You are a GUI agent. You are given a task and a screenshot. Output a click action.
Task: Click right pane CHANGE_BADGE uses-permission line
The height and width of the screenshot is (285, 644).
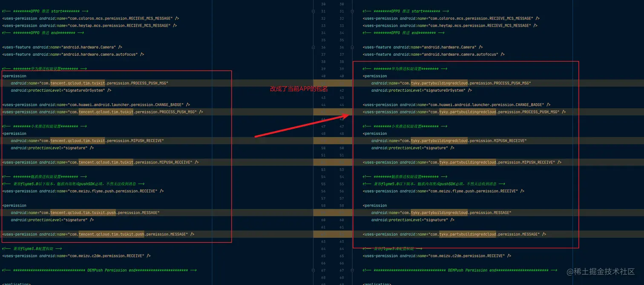(x=457, y=105)
